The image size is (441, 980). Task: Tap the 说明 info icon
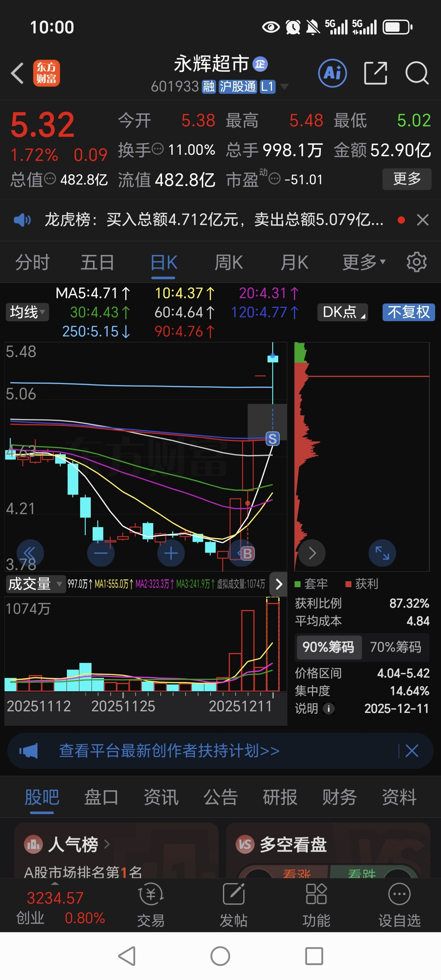pos(329,709)
